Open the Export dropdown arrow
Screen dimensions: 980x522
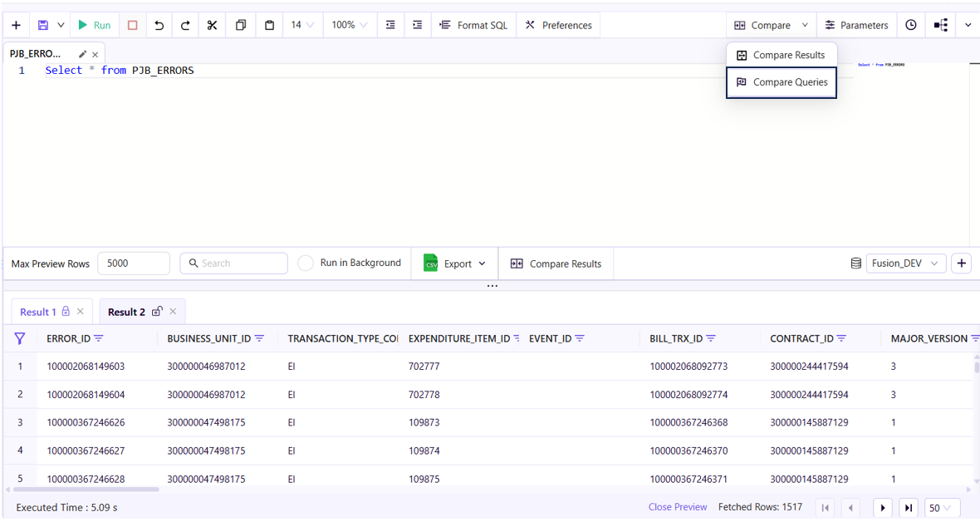[482, 263]
